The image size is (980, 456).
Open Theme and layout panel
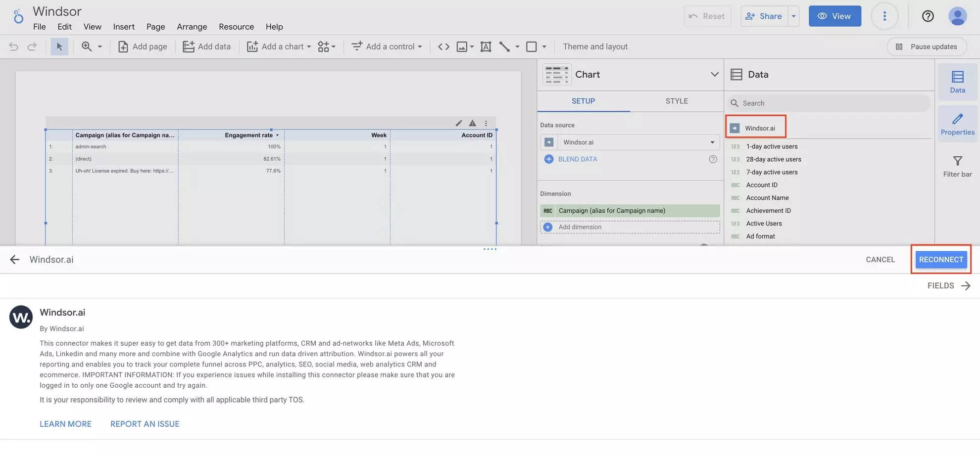595,46
